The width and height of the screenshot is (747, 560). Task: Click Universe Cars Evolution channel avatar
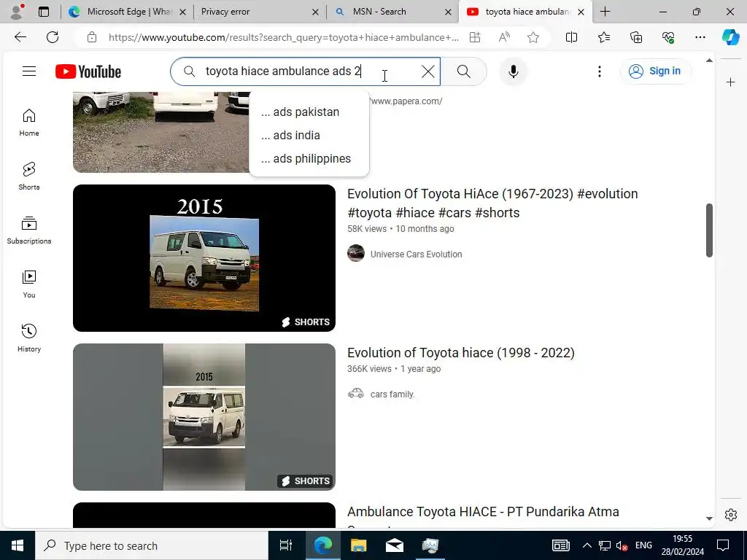click(356, 253)
